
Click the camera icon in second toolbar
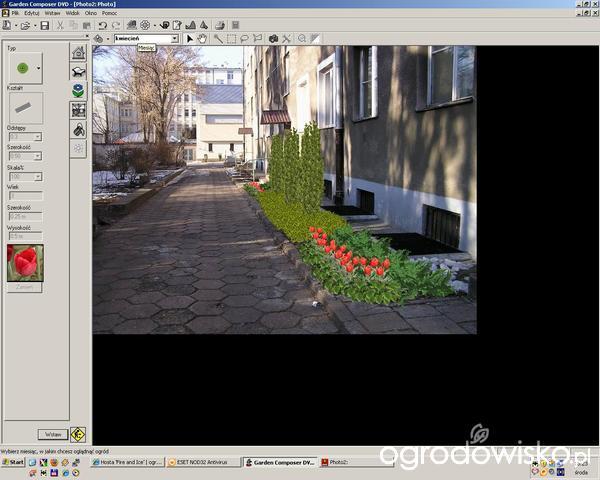pos(273,39)
